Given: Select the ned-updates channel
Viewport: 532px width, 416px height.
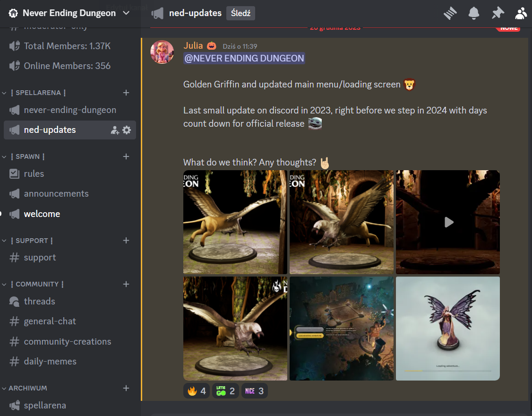Looking at the screenshot, I should [70, 130].
